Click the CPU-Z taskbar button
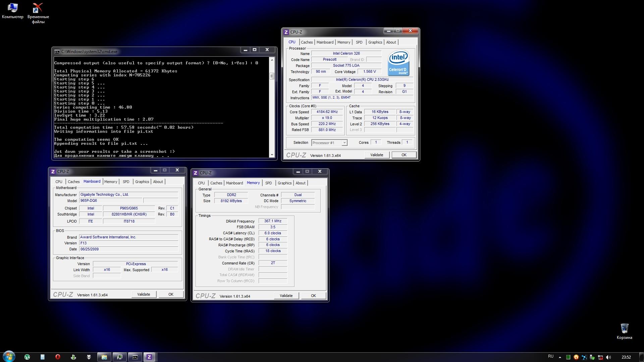The width and height of the screenshot is (644, 362). (x=149, y=357)
